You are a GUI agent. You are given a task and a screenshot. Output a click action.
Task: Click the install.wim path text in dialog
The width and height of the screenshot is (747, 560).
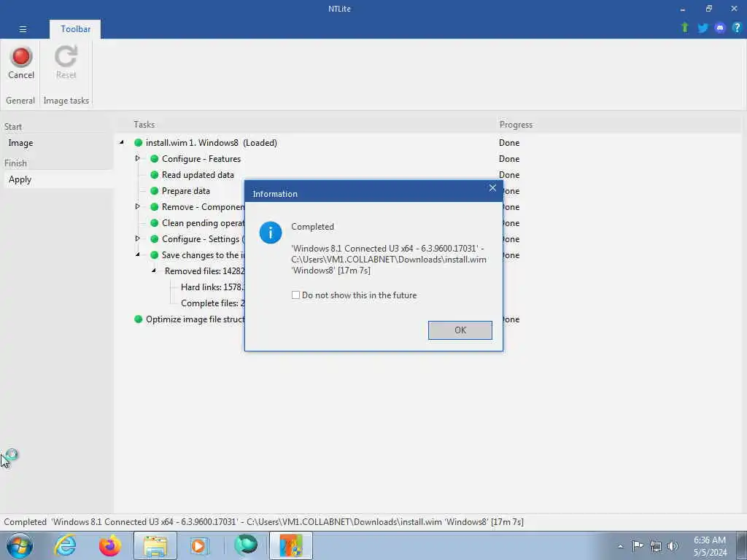point(389,260)
